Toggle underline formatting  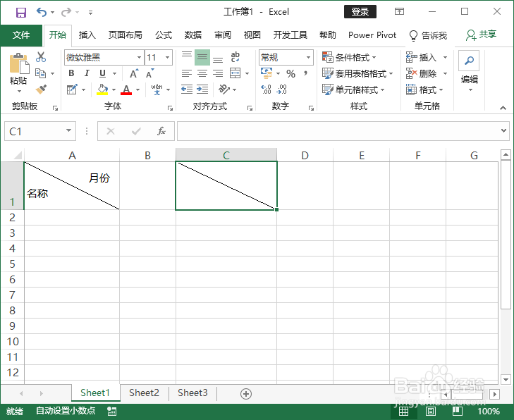click(103, 73)
